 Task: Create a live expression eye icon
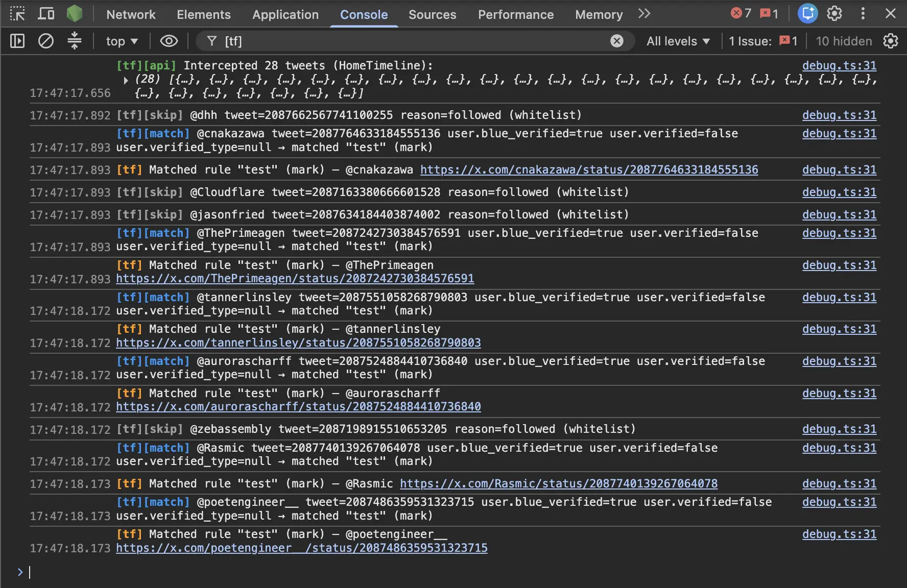169,41
